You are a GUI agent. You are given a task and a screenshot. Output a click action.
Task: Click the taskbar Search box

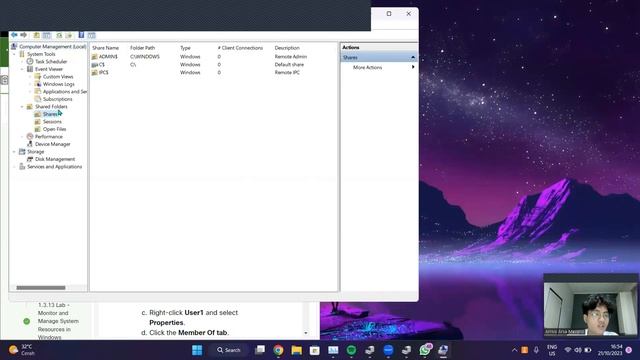click(x=229, y=350)
